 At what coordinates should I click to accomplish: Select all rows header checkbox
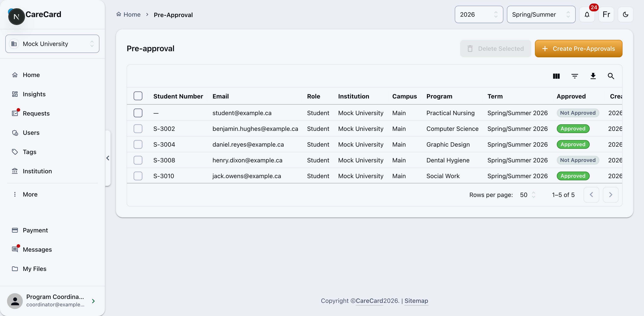138,96
